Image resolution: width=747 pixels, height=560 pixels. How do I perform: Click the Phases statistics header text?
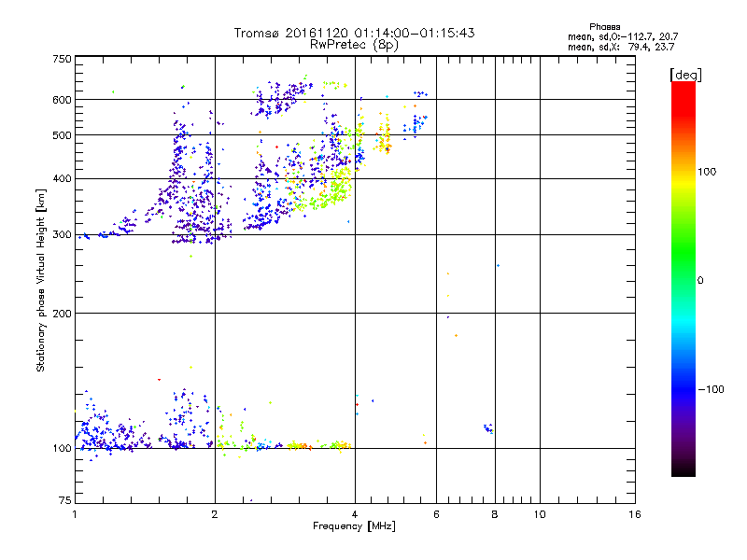pyautogui.click(x=604, y=27)
